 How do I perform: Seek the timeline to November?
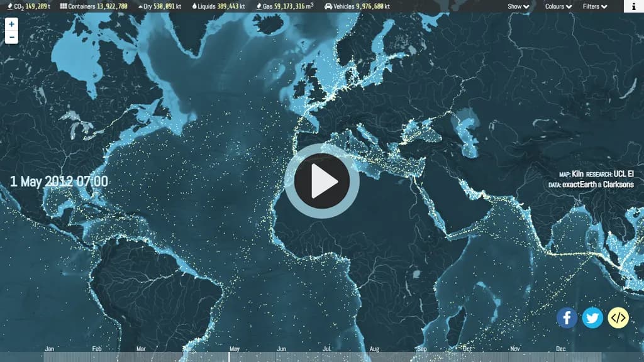(x=514, y=349)
